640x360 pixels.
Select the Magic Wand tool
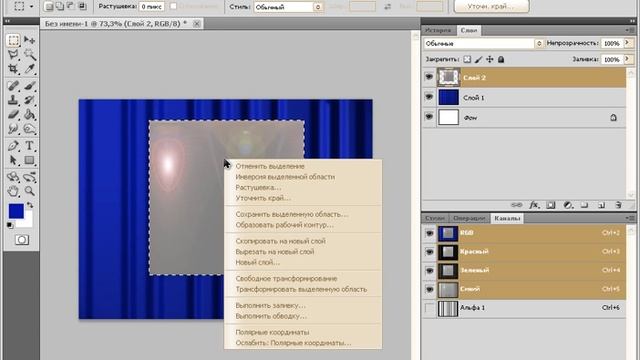point(29,54)
